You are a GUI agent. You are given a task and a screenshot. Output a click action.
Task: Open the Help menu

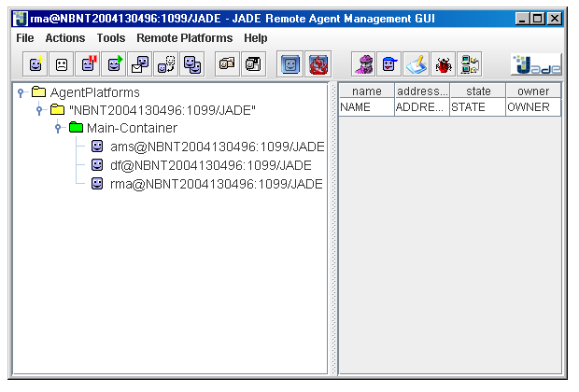click(256, 38)
